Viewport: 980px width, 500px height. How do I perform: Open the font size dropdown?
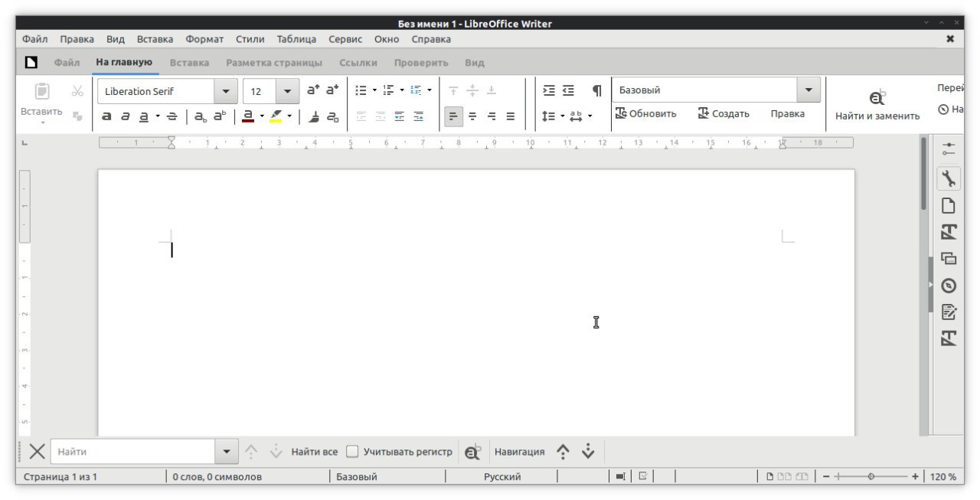287,91
